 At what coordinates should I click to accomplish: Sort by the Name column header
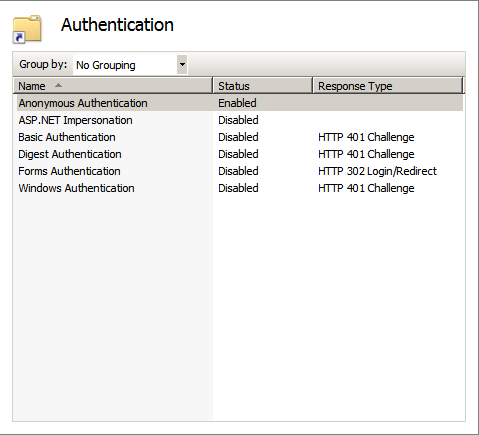[113, 86]
